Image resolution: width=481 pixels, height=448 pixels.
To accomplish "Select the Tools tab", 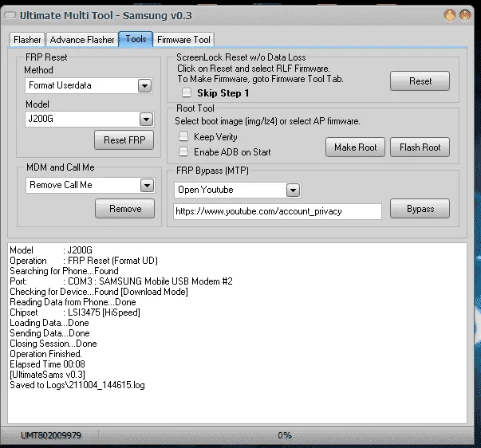I will (136, 39).
